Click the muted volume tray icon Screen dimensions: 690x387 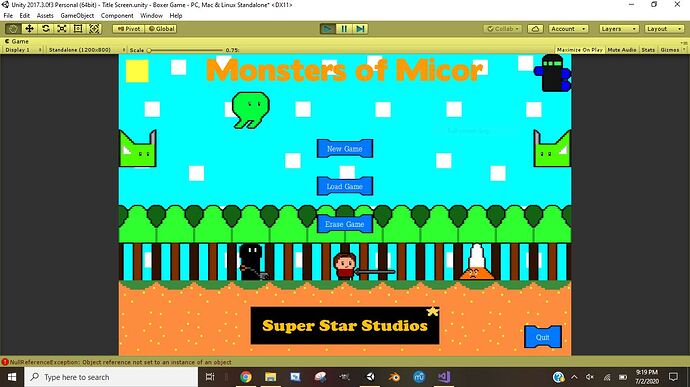click(x=590, y=377)
